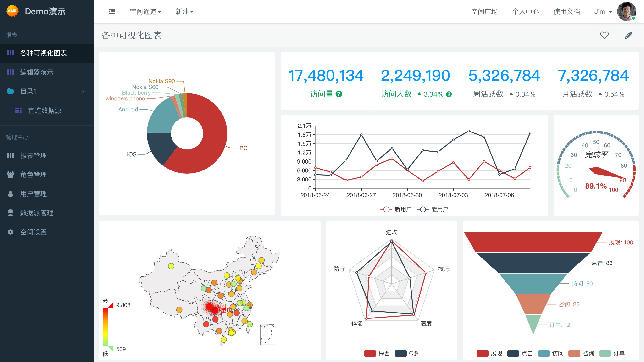Screen dimensions: 644x362
Task: Click help icon beside 3.34% percentage
Action: 449,94
